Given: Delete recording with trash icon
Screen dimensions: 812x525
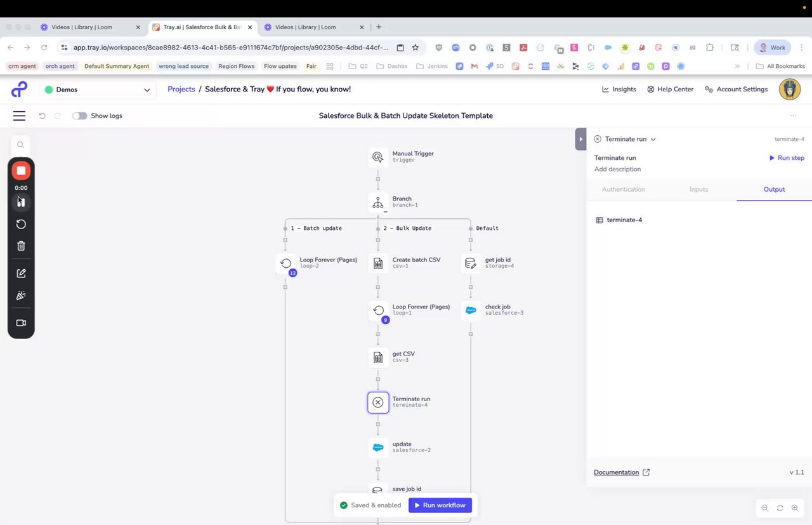Looking at the screenshot, I should click(21, 246).
